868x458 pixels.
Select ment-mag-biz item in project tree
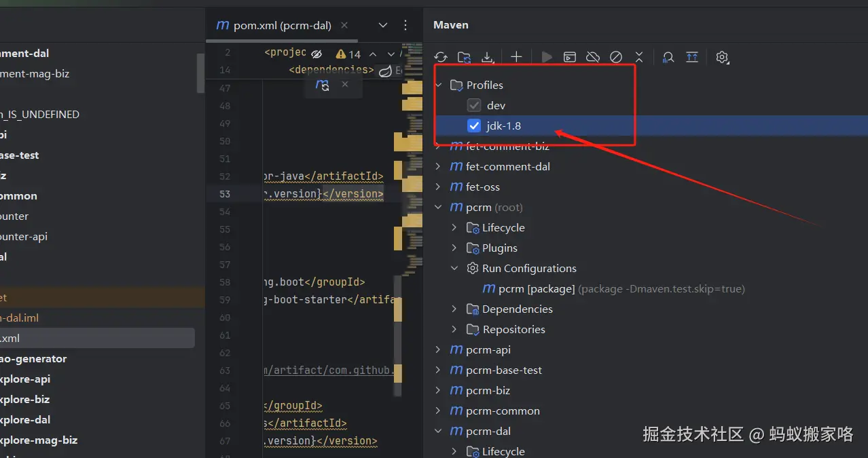tap(35, 73)
